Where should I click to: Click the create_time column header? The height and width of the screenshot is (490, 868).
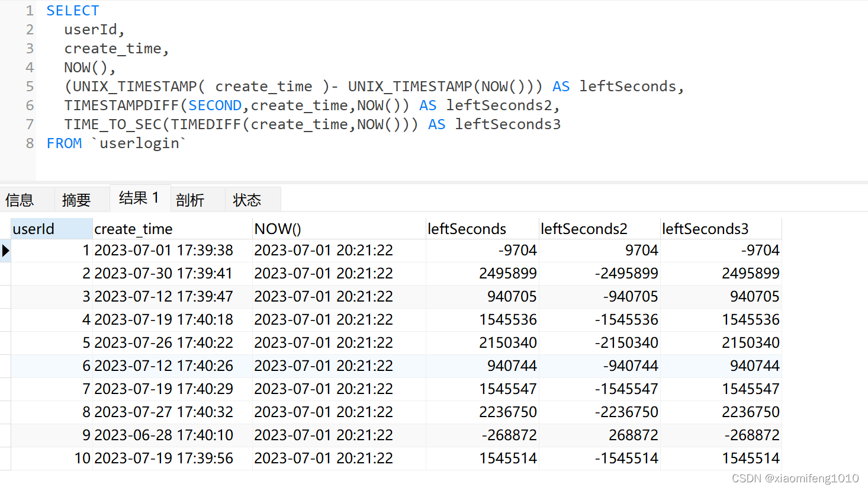(x=172, y=229)
